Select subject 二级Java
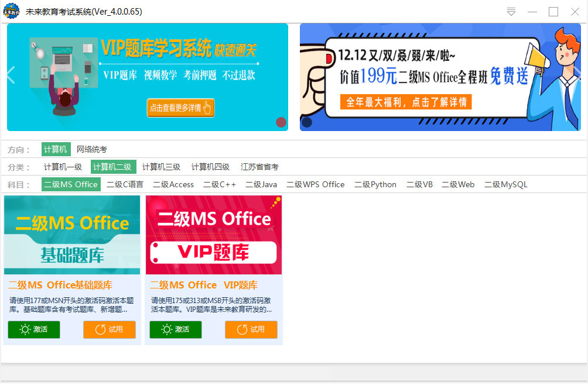The height and width of the screenshot is (385, 588). pyautogui.click(x=261, y=185)
